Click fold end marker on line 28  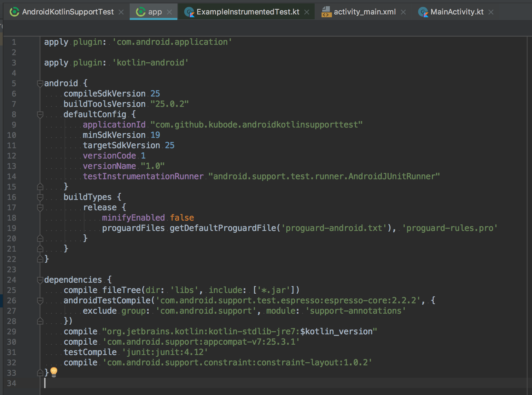(40, 321)
